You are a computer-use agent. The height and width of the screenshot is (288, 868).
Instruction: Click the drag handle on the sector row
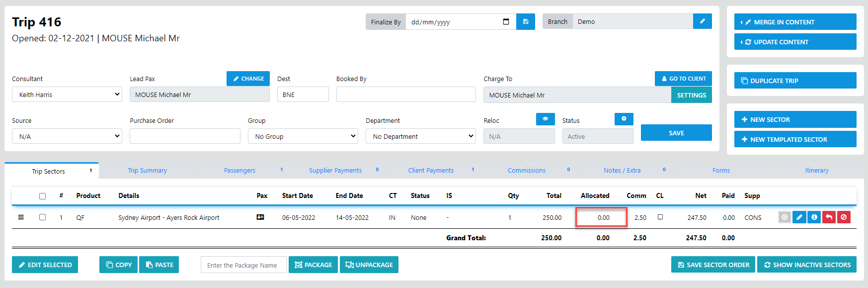(21, 217)
